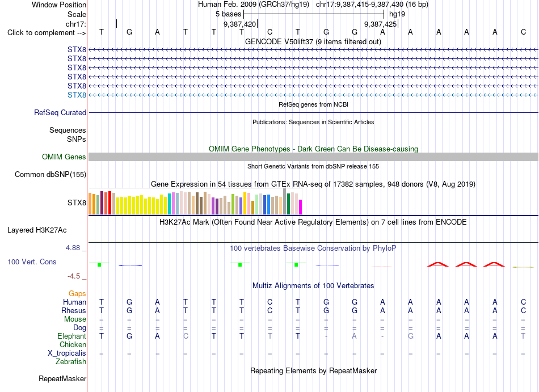Click the -4.5 PhyloP lower scale value

74,276
